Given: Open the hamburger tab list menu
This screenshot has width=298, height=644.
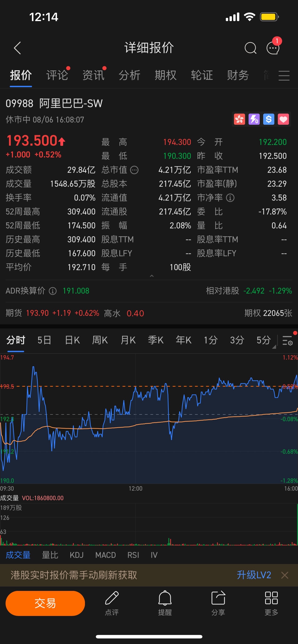Looking at the screenshot, I should click(x=284, y=75).
